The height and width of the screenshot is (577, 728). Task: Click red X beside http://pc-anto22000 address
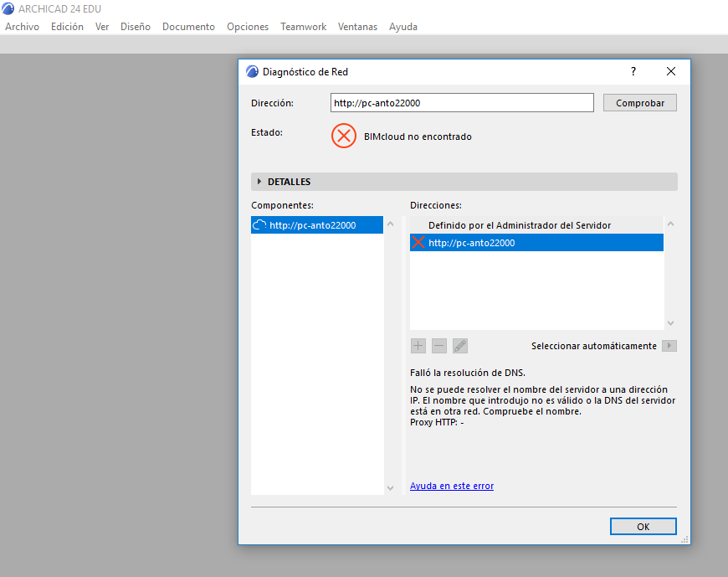point(418,243)
